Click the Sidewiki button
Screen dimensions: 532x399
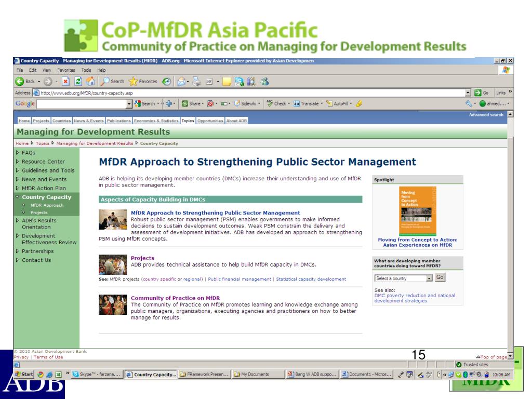click(246, 104)
